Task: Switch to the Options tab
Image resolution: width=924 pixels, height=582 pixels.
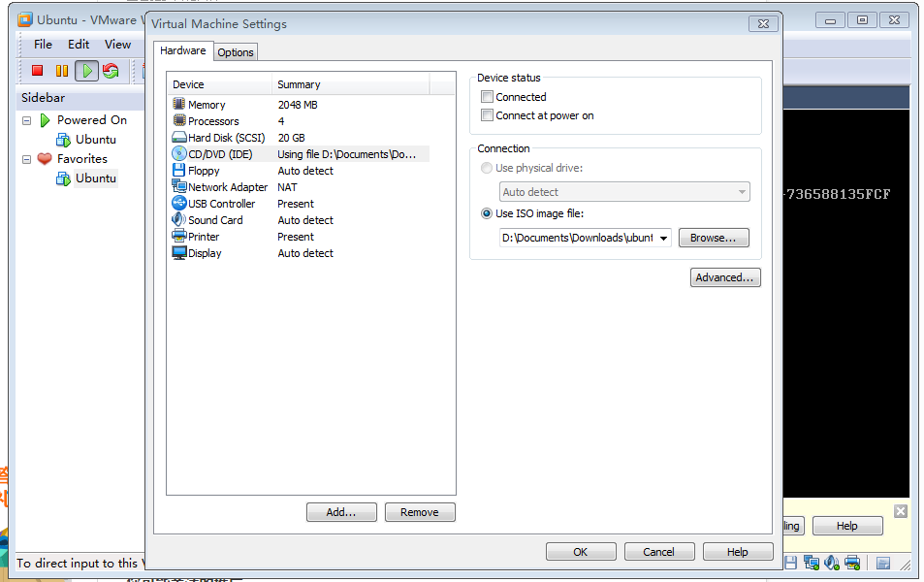Action: [236, 52]
